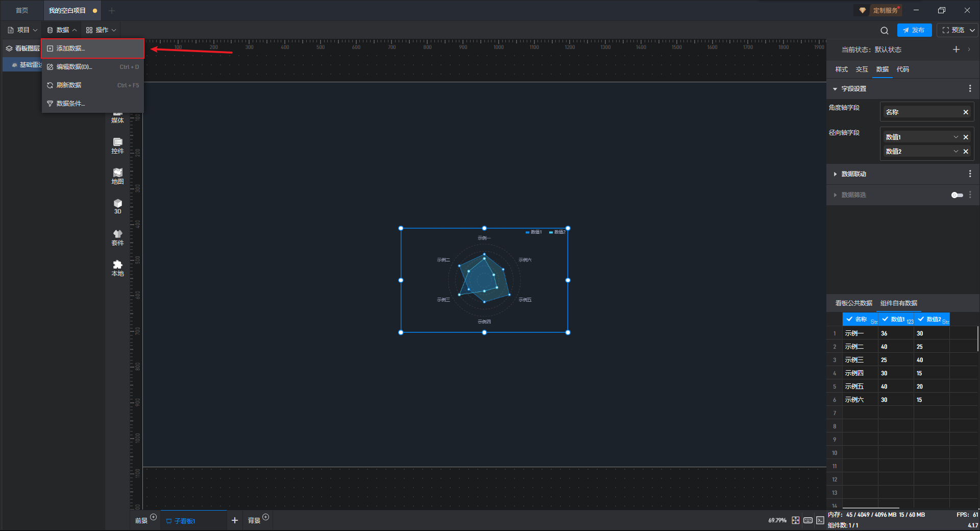Image resolution: width=980 pixels, height=531 pixels.
Task: Toggle the 数据筛选 data filter switch
Action: click(x=957, y=195)
